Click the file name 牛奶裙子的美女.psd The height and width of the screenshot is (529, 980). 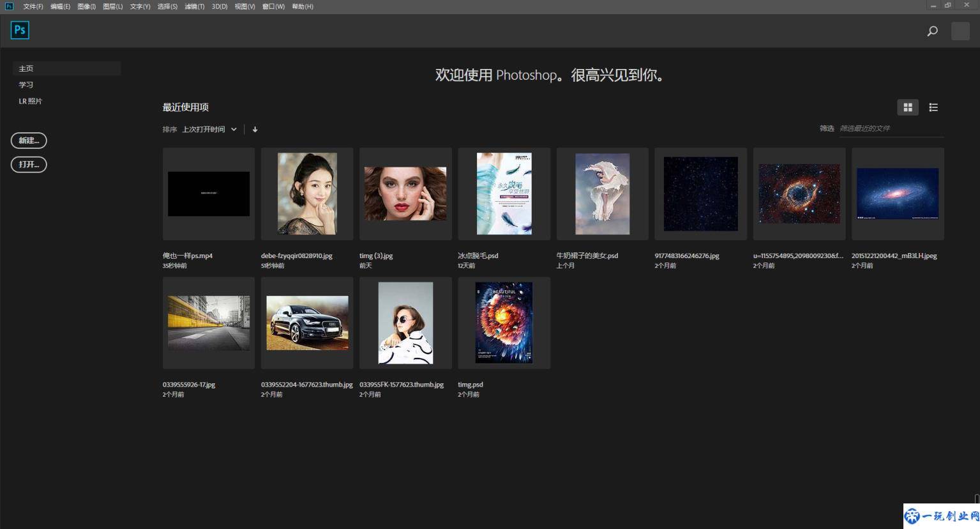pos(587,256)
